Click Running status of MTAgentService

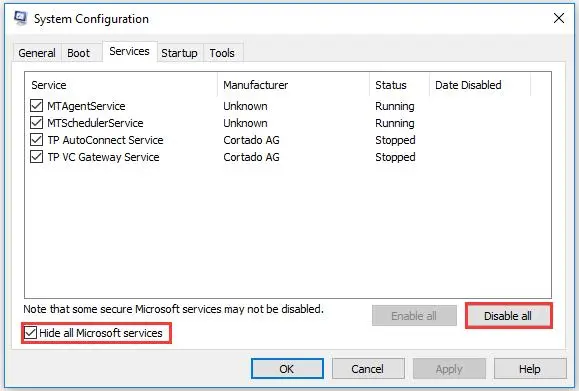(x=395, y=106)
